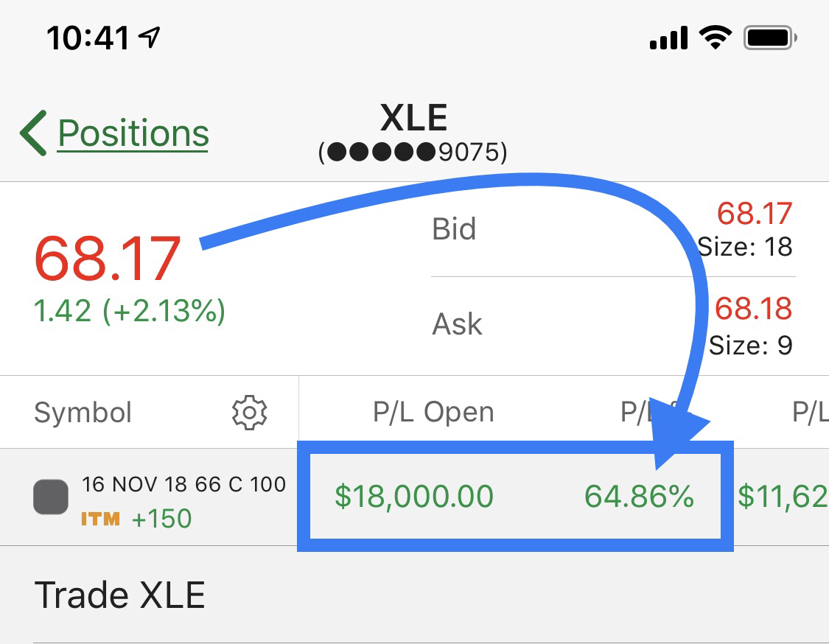Tap the battery status icon
829x644 pixels.
click(771, 37)
